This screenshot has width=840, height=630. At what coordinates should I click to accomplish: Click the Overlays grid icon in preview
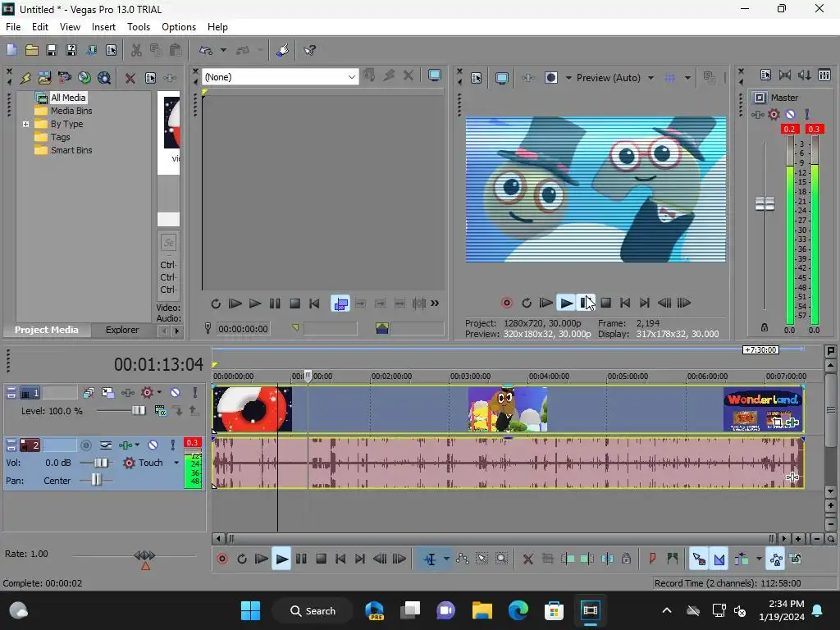pos(669,78)
